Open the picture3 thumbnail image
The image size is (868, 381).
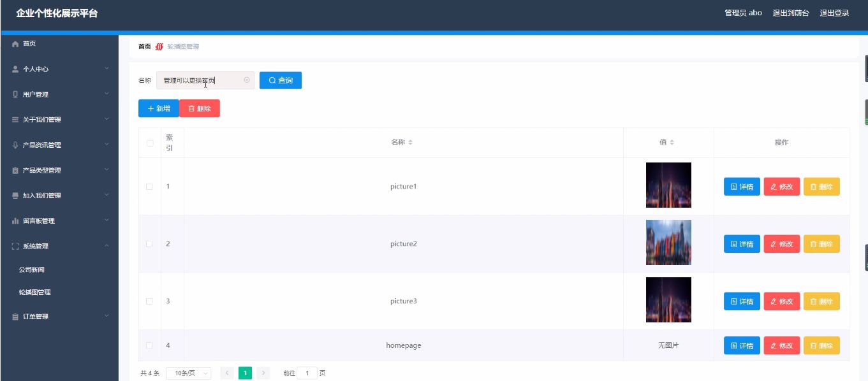(x=668, y=300)
